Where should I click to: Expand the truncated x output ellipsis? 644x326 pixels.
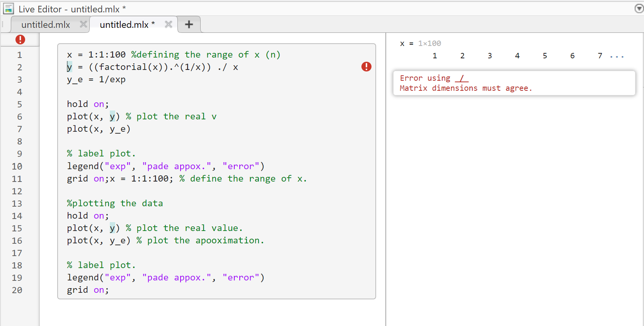[617, 56]
